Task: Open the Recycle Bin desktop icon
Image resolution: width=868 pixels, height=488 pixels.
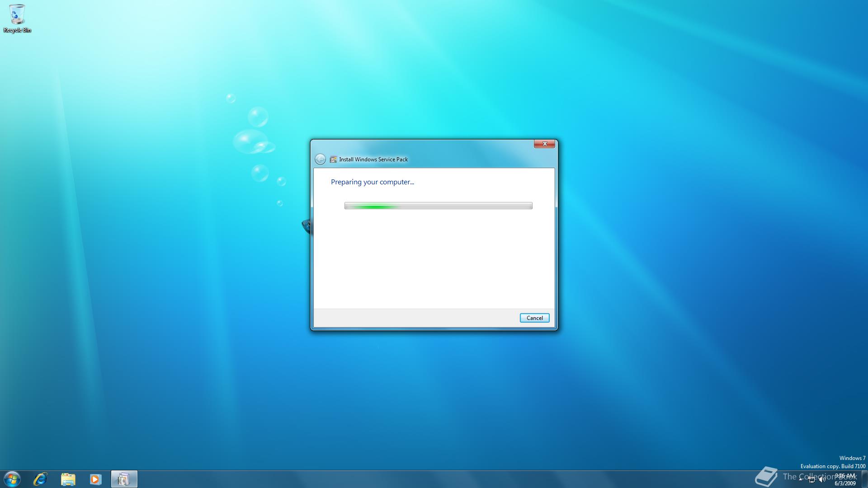Action: click(17, 19)
